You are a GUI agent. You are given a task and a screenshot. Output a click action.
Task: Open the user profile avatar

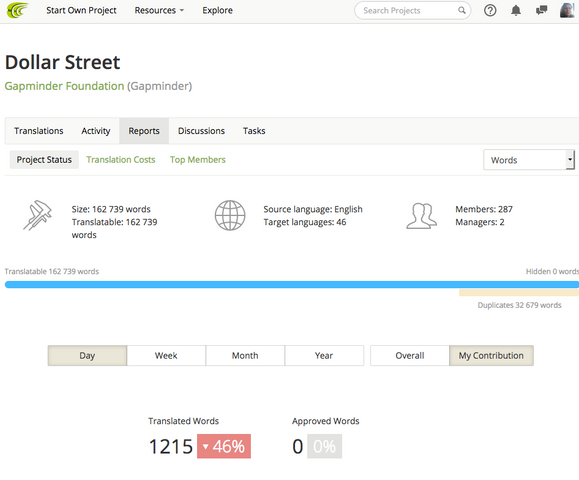567,10
